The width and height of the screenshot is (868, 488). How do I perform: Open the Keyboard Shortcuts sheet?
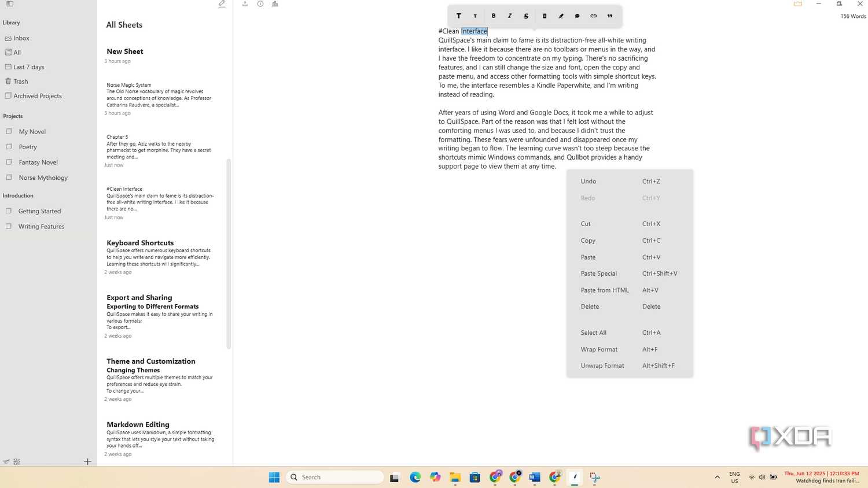[161, 257]
